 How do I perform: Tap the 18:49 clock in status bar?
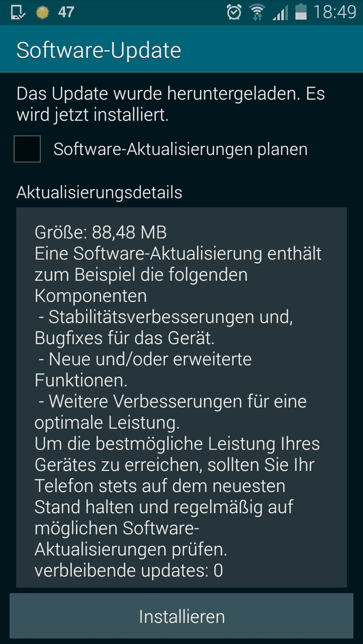334,13
